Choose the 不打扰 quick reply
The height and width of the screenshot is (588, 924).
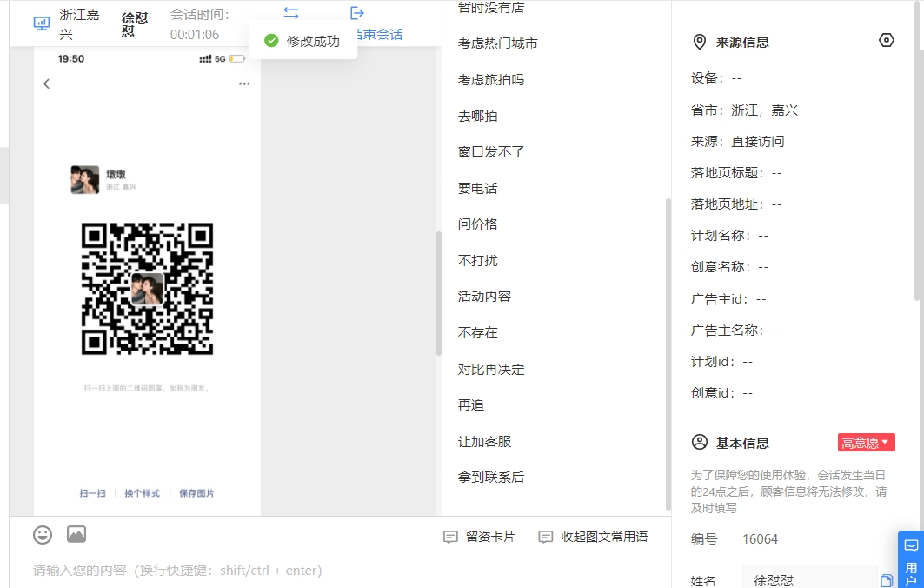click(478, 261)
